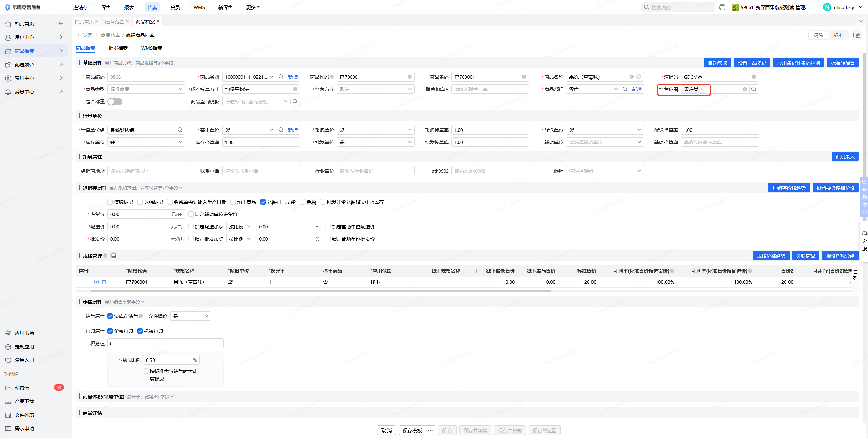Click the 进货价 input field
Image resolution: width=868 pixels, height=438 pixels.
point(139,214)
